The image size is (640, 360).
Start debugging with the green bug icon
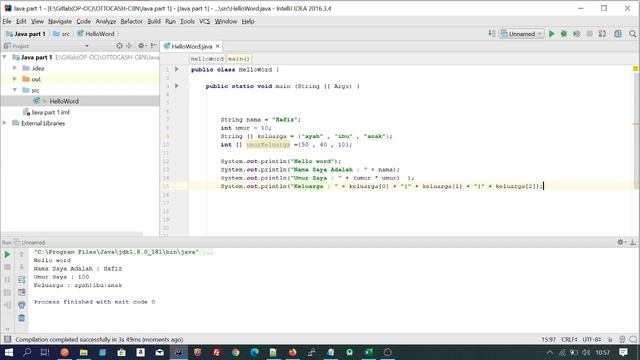(x=564, y=34)
